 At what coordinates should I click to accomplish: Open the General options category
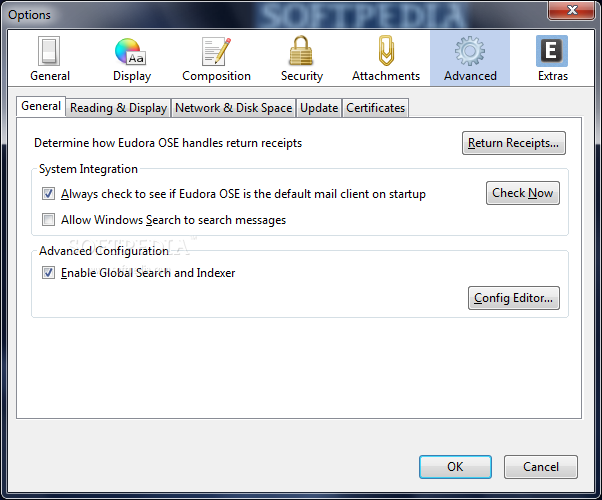click(50, 59)
